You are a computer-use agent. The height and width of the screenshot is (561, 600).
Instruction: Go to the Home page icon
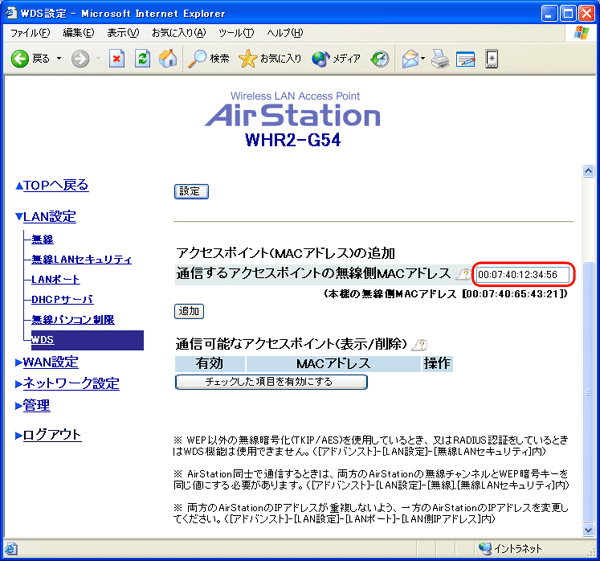pos(168,59)
